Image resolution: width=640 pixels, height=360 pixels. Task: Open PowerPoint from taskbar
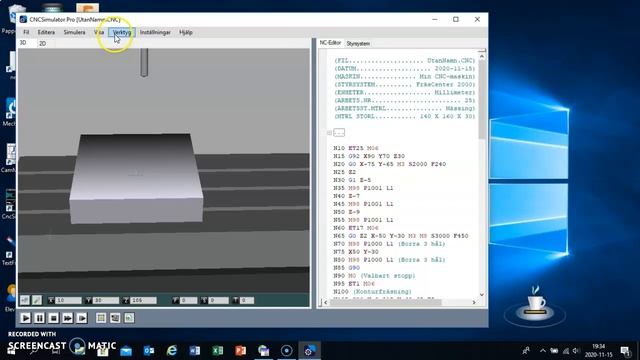tap(240, 351)
